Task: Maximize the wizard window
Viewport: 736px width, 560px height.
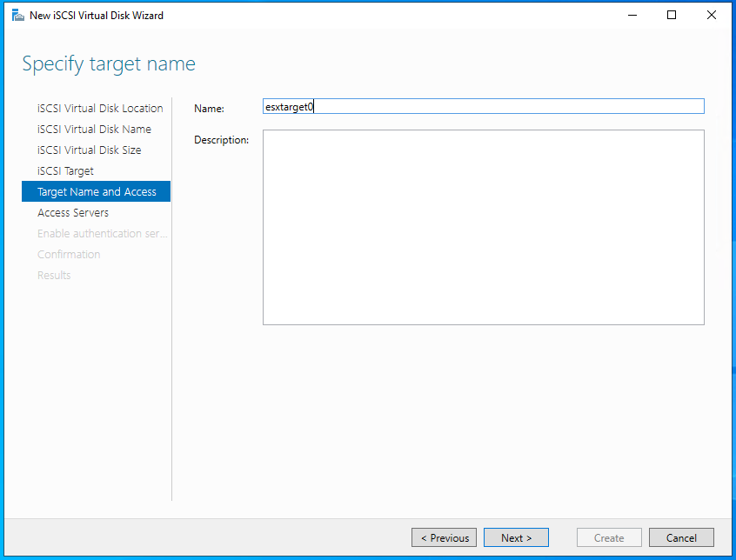Action: click(672, 15)
